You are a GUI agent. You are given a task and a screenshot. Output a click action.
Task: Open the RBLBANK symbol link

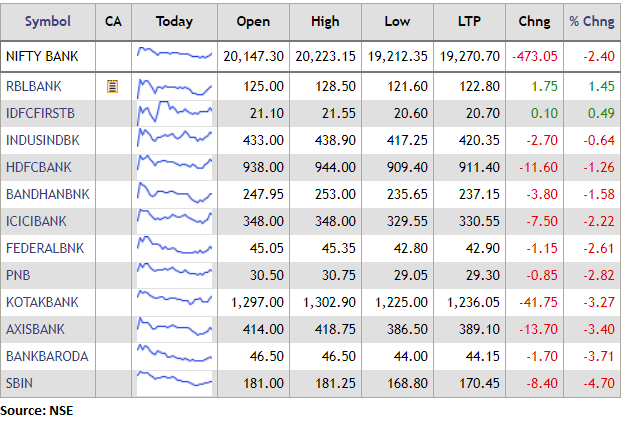pos(35,87)
